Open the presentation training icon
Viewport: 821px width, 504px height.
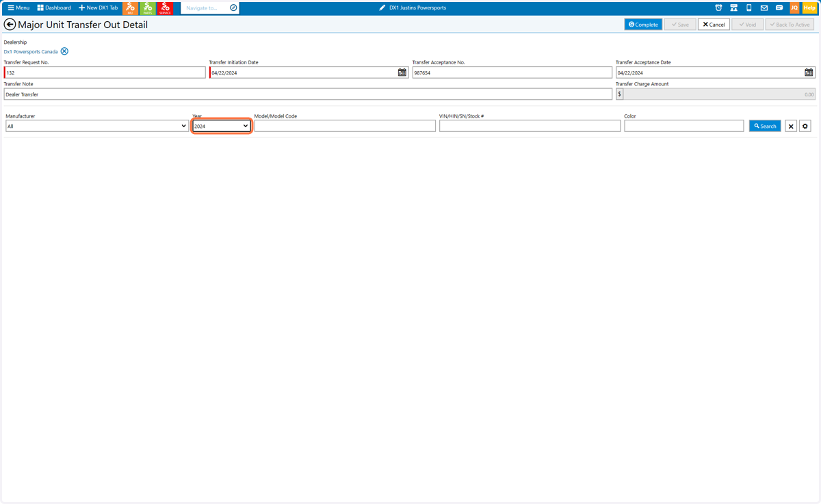point(733,8)
